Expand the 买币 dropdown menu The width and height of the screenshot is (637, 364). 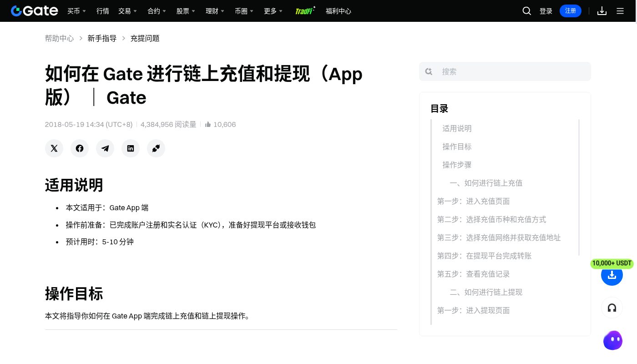(x=76, y=11)
